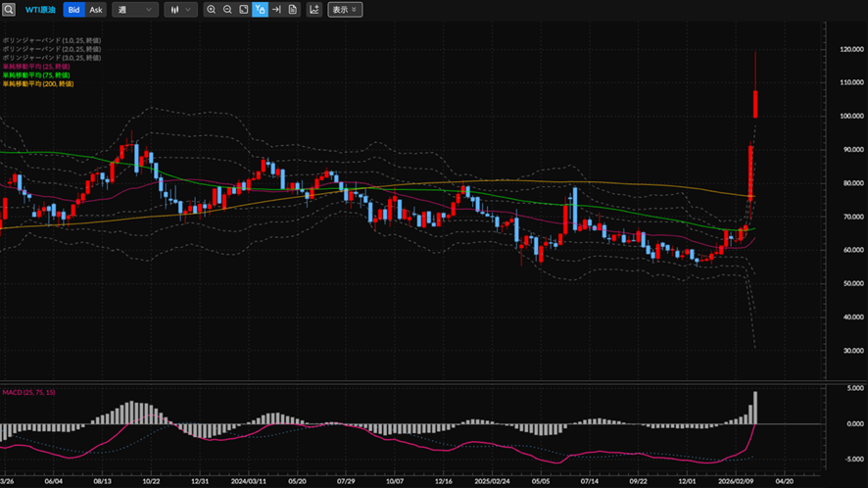Screen dimensions: 868x488
Task: Click the 10/07 date axis label
Action: [395, 481]
